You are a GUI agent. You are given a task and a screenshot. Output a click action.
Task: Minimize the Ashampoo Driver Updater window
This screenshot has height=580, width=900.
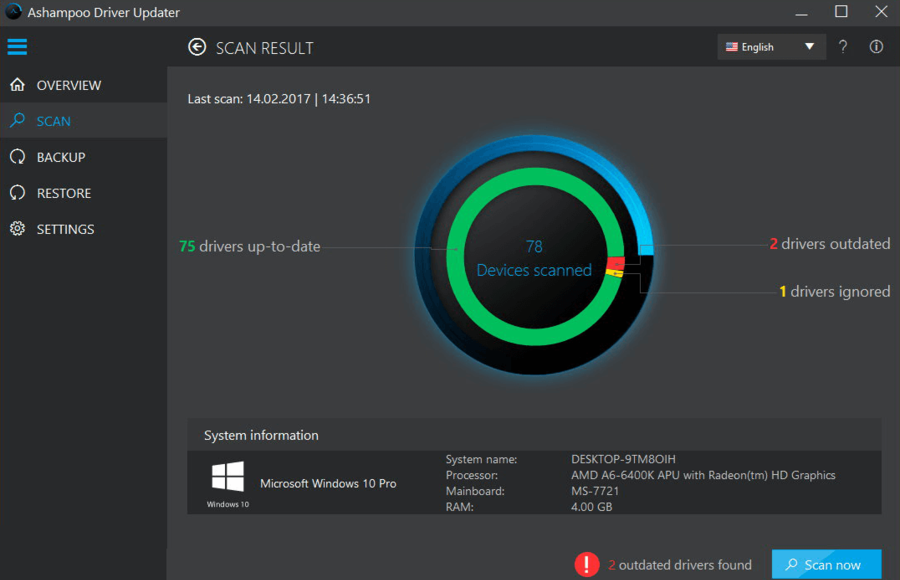click(x=801, y=12)
